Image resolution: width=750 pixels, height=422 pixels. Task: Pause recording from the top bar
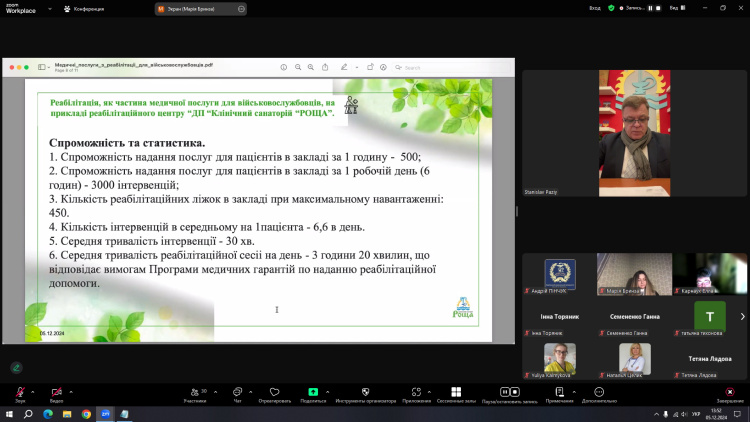[650, 8]
